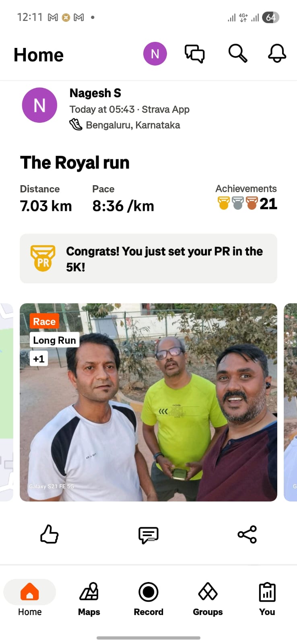This screenshot has height=644, width=297.
Task: Tap the orange Race tag
Action: click(x=44, y=321)
